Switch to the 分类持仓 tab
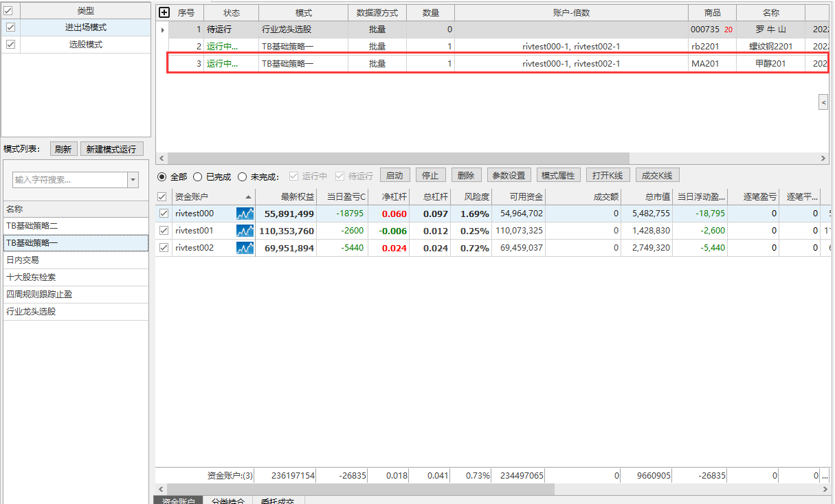 point(227,501)
